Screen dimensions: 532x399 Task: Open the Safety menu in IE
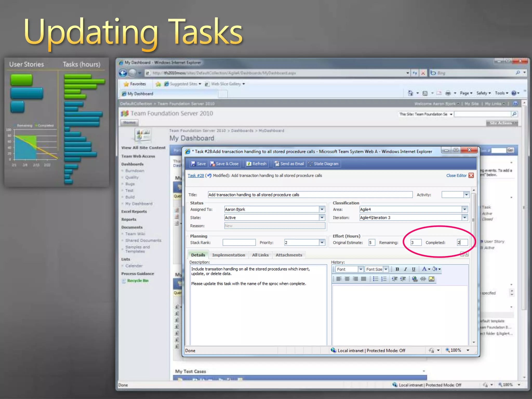tap(483, 93)
